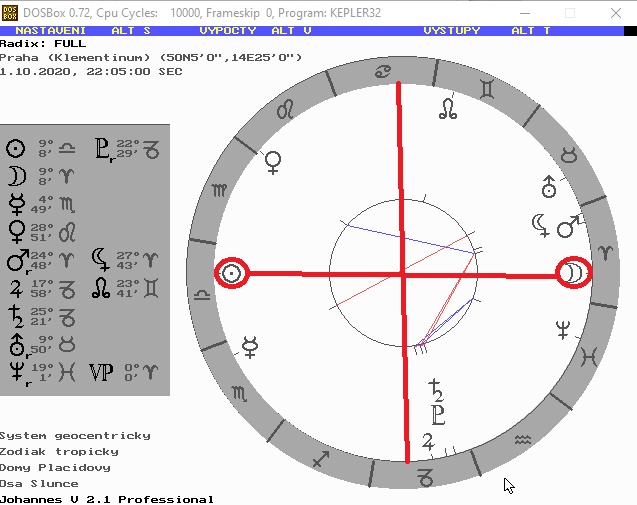
Task: Click the DOSBox icon in the title bar
Action: coord(10,13)
